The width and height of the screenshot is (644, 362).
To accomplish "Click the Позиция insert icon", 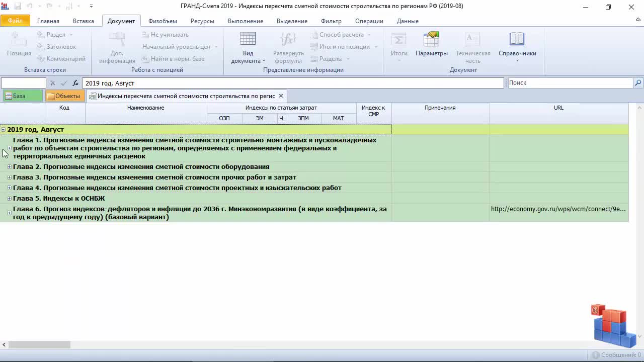I will 19,39.
